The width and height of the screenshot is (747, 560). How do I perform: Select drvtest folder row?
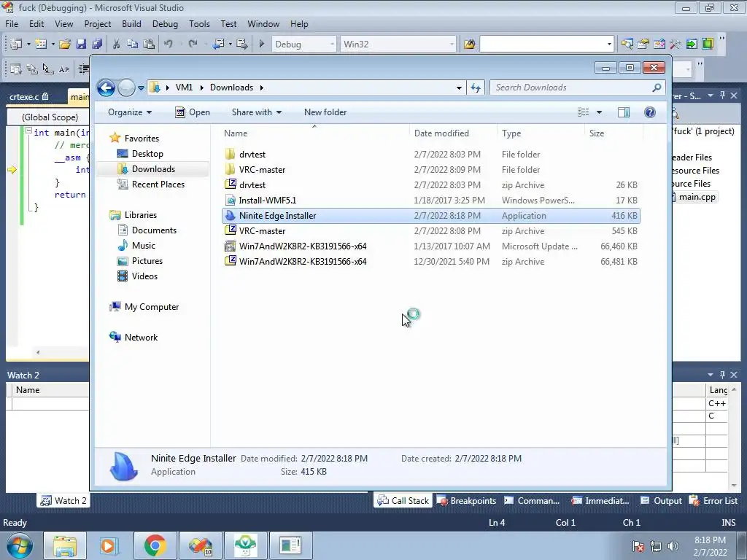click(x=430, y=155)
